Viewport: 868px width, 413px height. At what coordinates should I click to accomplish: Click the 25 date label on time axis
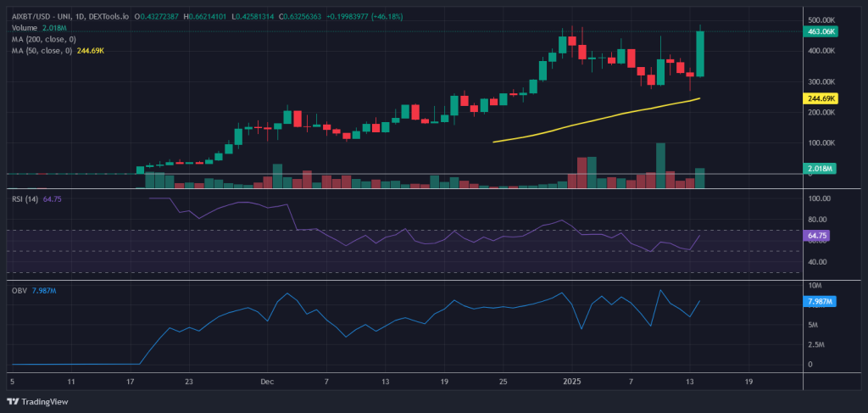tap(503, 382)
